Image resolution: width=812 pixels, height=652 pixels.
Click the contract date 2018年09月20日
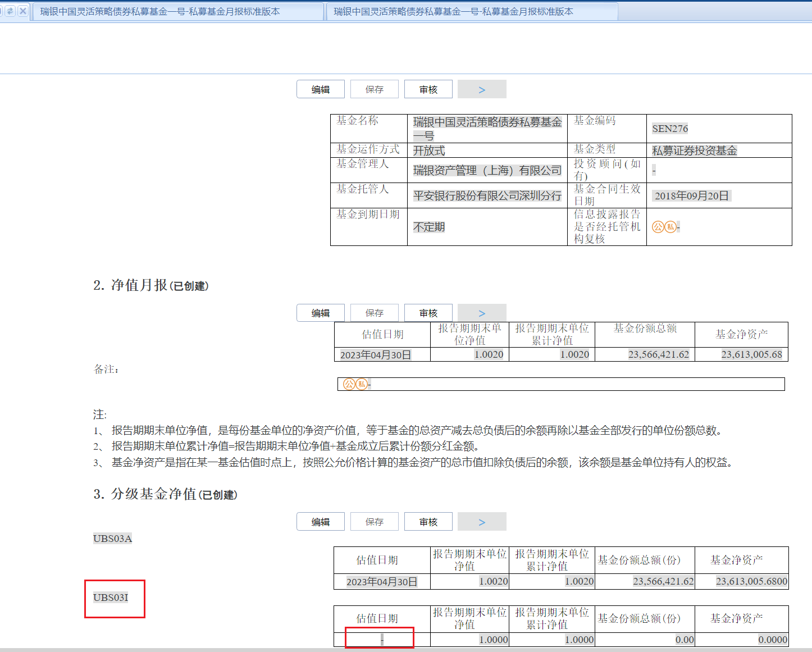click(692, 195)
